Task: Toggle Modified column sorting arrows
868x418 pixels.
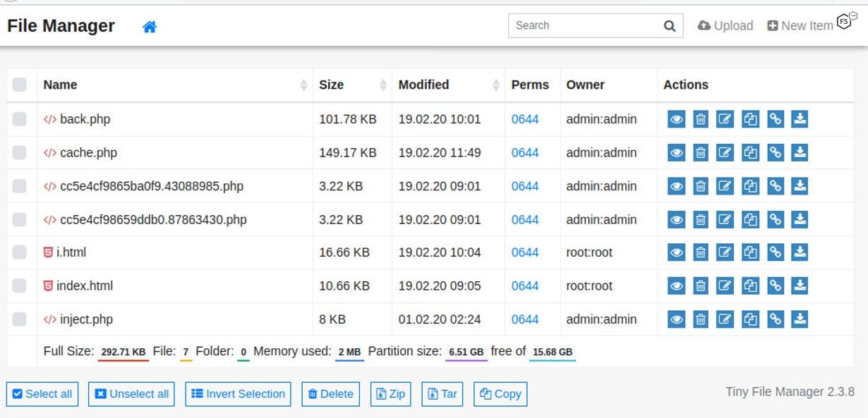Action: coord(496,84)
